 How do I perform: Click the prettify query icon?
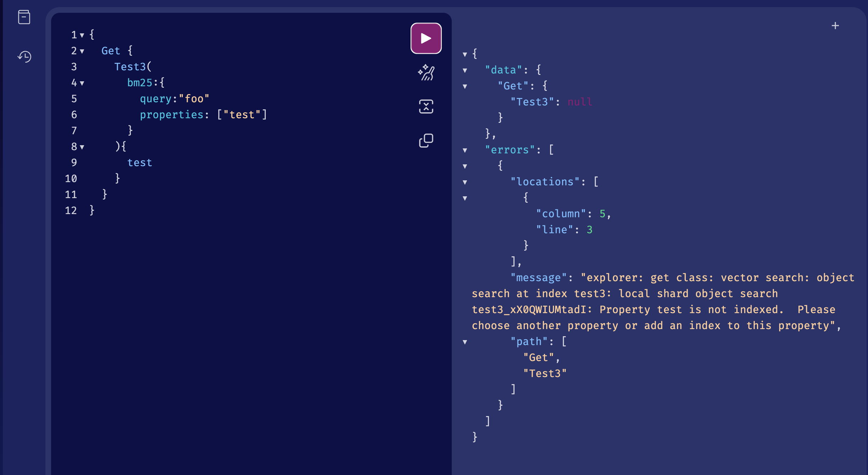pos(426,73)
